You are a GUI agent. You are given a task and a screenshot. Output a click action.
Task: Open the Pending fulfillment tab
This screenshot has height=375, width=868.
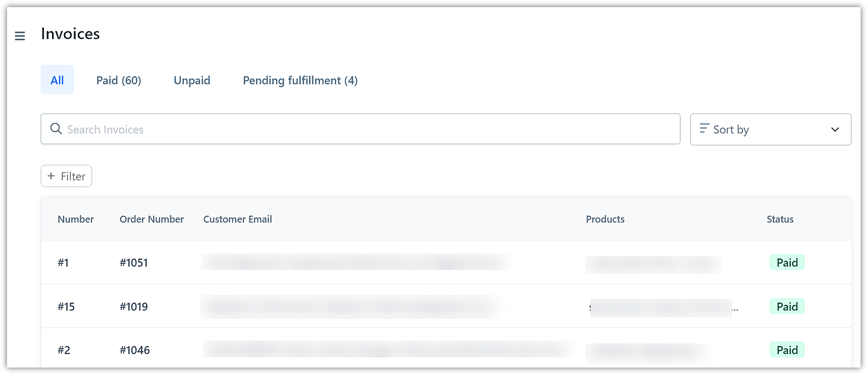click(x=300, y=80)
